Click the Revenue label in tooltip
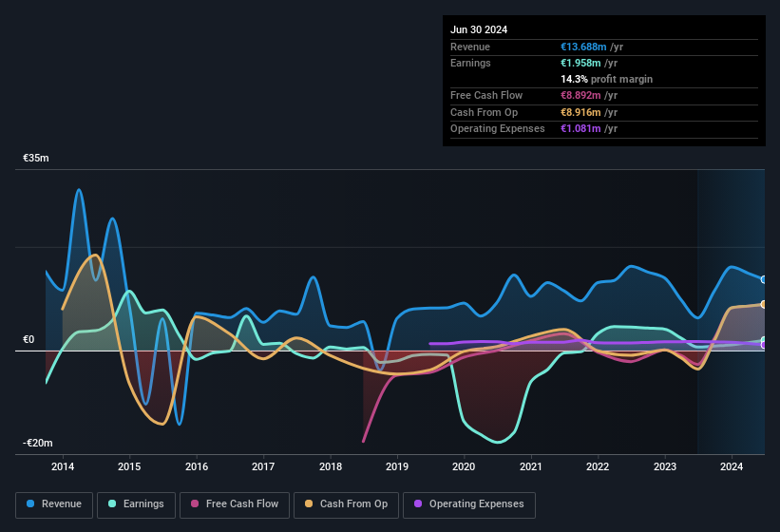The height and width of the screenshot is (532, 780). [x=470, y=47]
